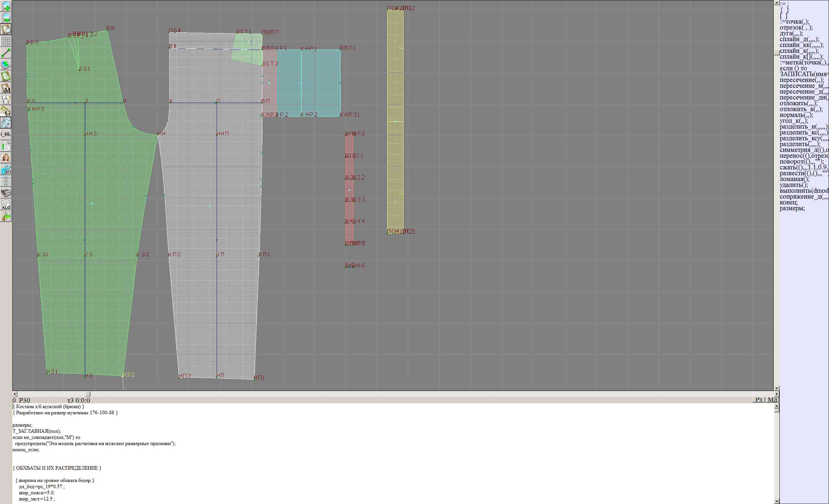This screenshot has height=504, width=829.
Task: Click horizontal scrollbar thumb under canvas
Action: coord(88,394)
